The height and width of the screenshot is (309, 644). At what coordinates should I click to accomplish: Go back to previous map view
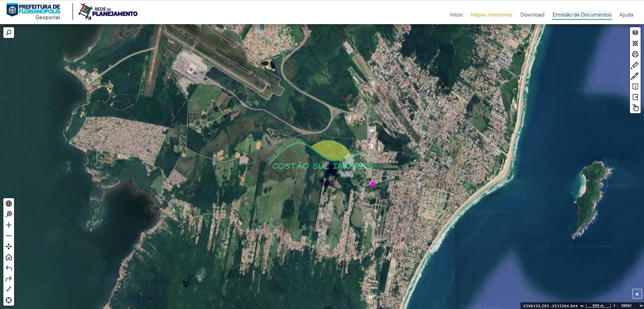click(9, 268)
